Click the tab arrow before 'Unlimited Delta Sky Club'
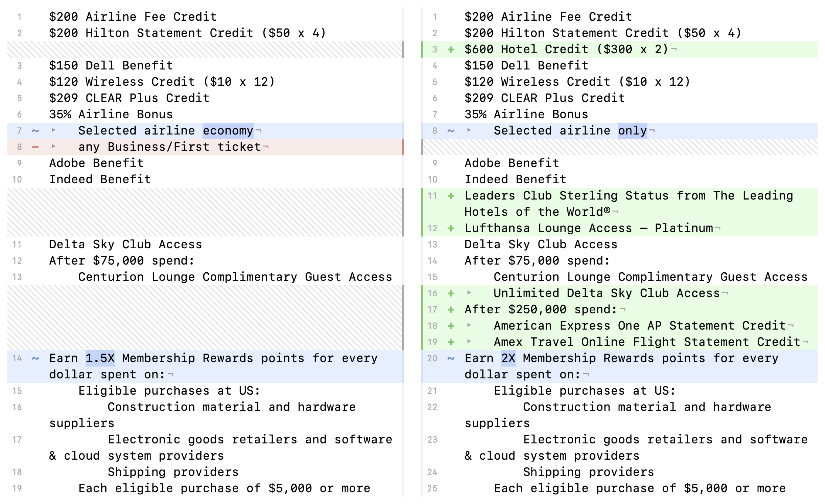Screen dimensions: 825x504 [469, 293]
